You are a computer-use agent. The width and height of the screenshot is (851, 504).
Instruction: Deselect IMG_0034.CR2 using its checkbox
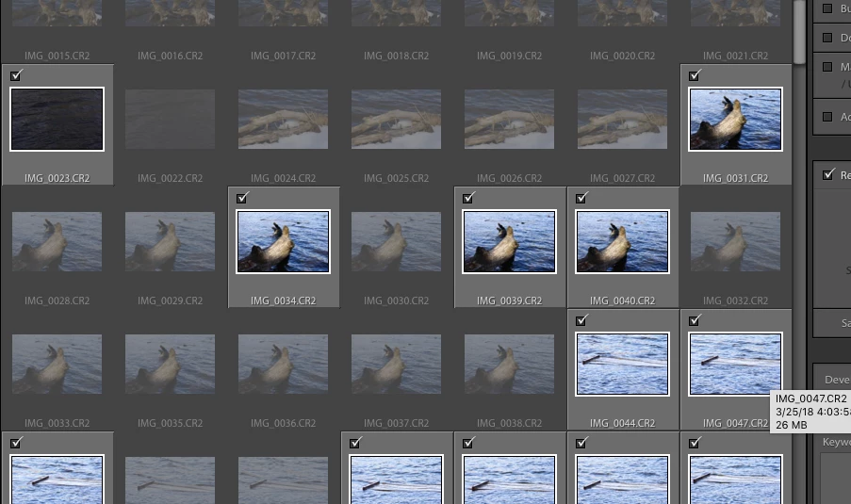pos(242,198)
